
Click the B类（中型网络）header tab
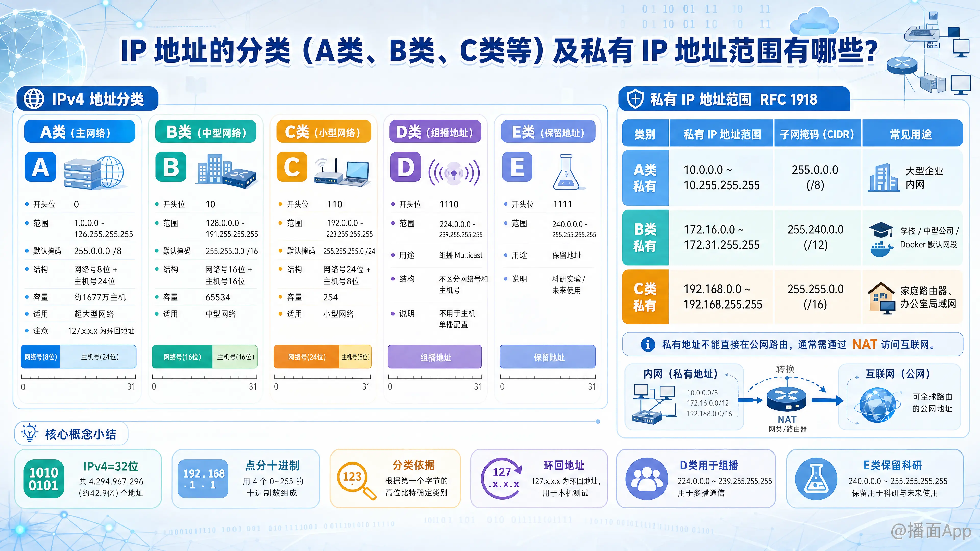click(x=206, y=132)
